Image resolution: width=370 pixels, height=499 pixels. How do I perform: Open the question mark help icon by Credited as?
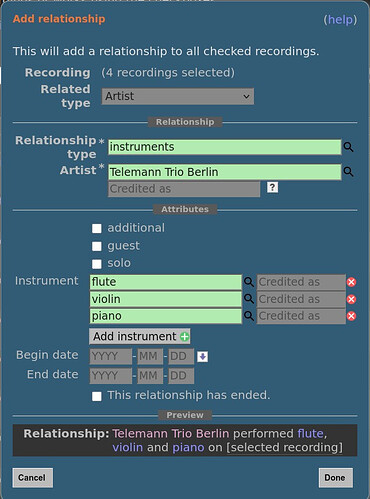pyautogui.click(x=272, y=187)
